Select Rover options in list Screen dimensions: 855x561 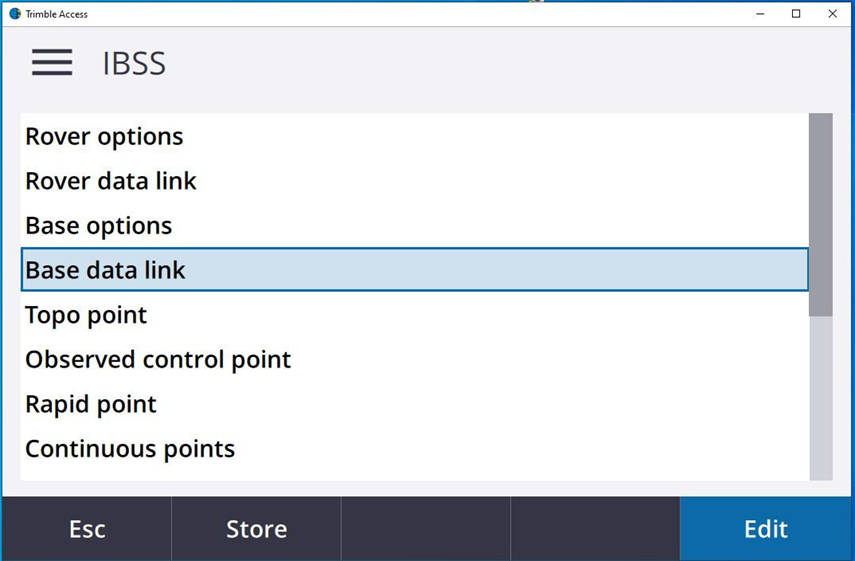104,136
